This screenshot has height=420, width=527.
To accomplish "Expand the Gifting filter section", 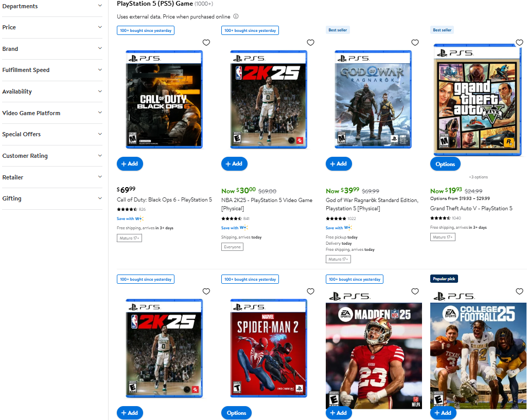I will pos(52,198).
